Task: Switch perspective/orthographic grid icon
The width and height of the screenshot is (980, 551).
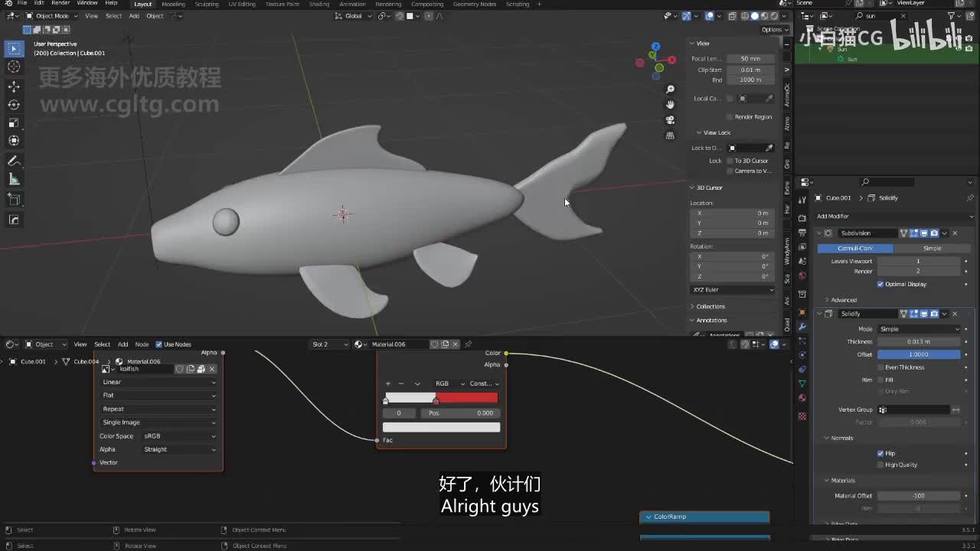Action: [x=670, y=135]
